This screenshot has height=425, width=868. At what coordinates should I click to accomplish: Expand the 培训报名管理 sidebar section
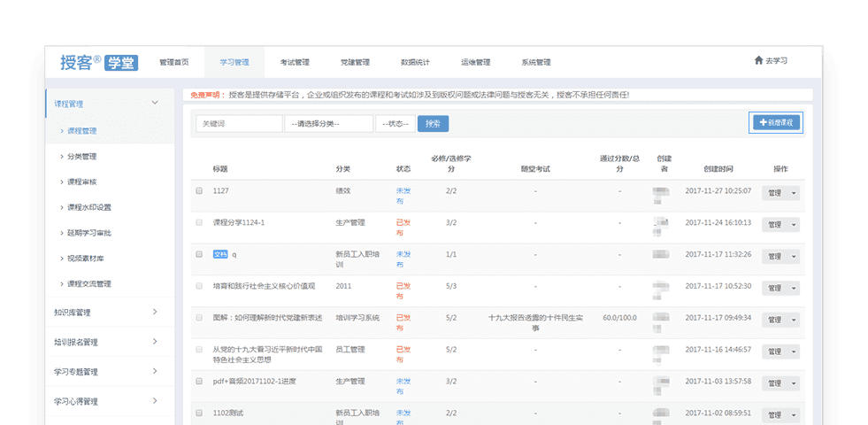[x=110, y=342]
